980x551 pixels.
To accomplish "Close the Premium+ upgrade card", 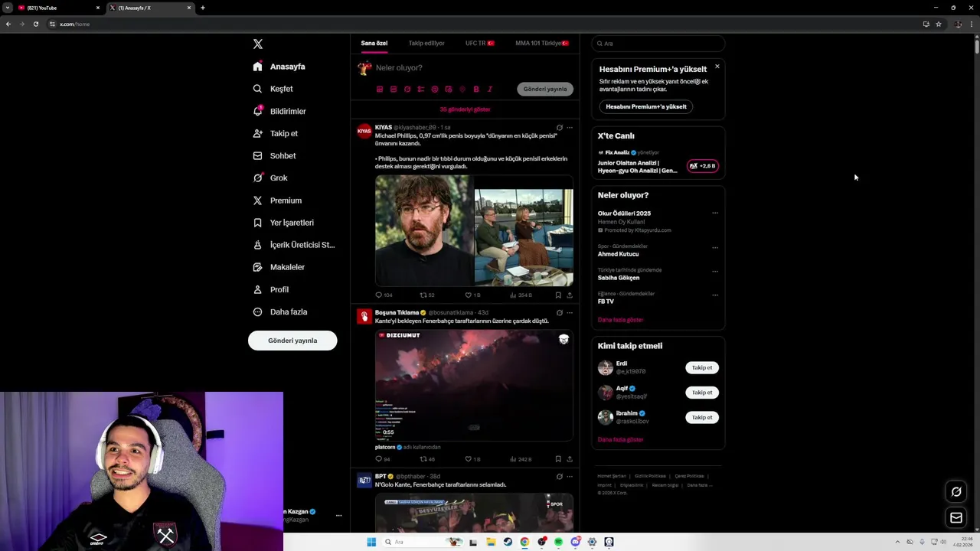I will 717,67.
